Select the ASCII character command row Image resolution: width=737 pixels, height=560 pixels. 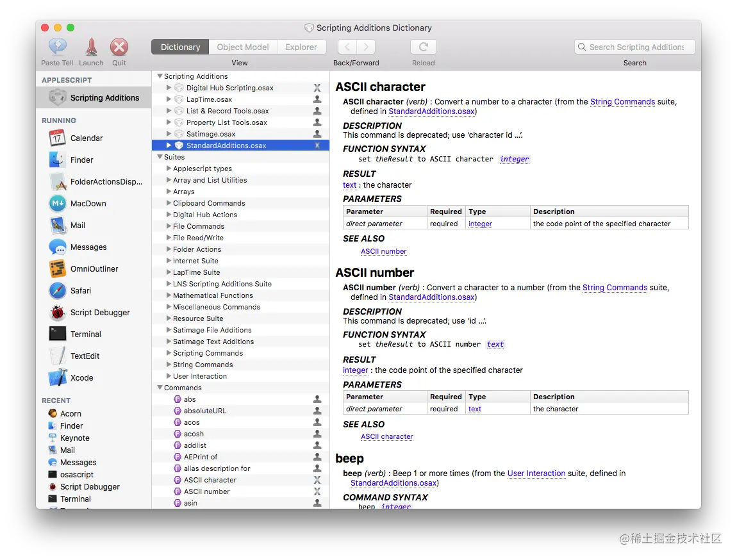click(240, 480)
